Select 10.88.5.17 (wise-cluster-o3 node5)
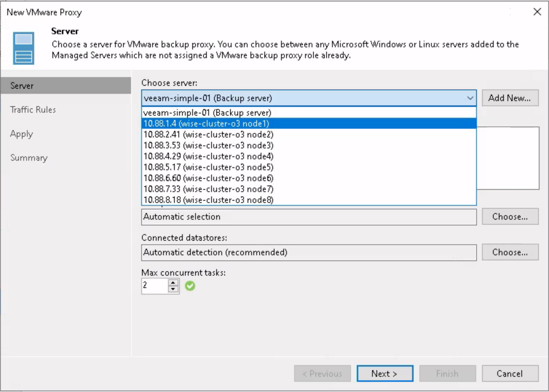This screenshot has height=392, width=549. pos(309,167)
